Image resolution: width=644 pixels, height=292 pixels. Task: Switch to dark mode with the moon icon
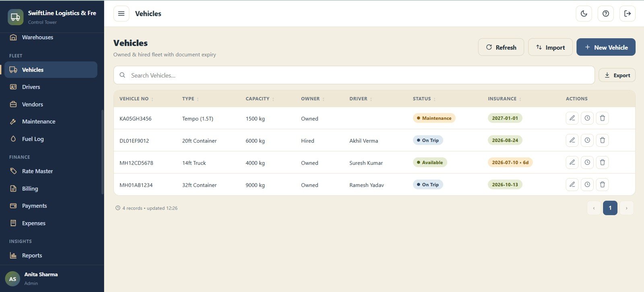tap(584, 14)
